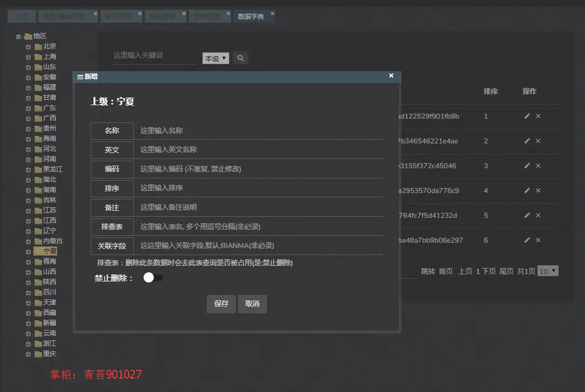Expand the 黑龙江 tree node
The width and height of the screenshot is (585, 392).
[x=28, y=170]
